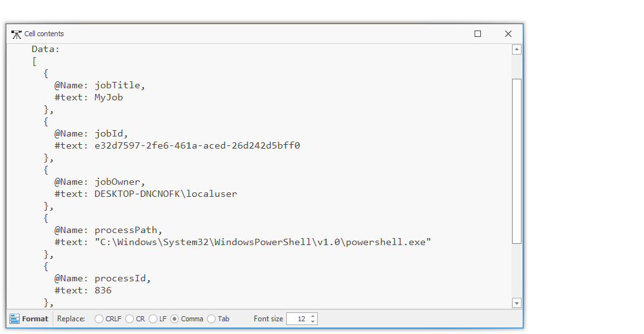Maximize the Cell contents window
Viewport: 644px width, 334px height.
(x=478, y=34)
